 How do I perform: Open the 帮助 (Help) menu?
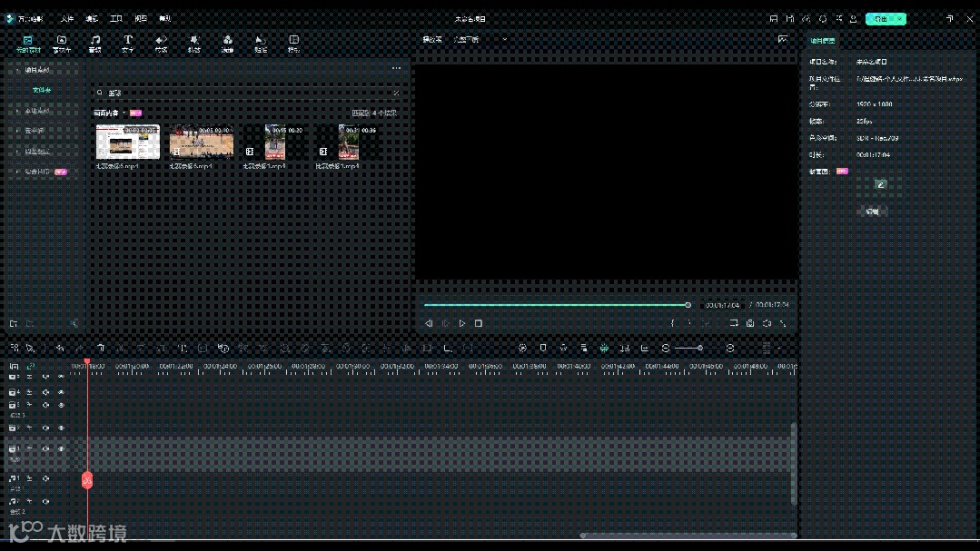165,19
